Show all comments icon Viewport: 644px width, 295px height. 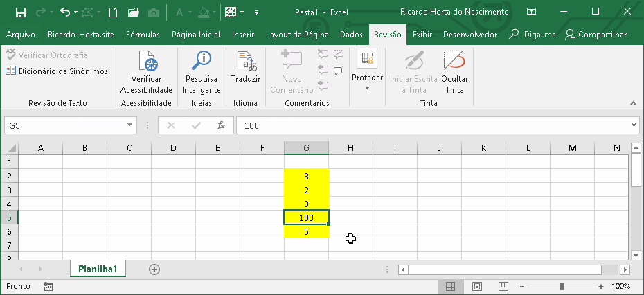339,71
